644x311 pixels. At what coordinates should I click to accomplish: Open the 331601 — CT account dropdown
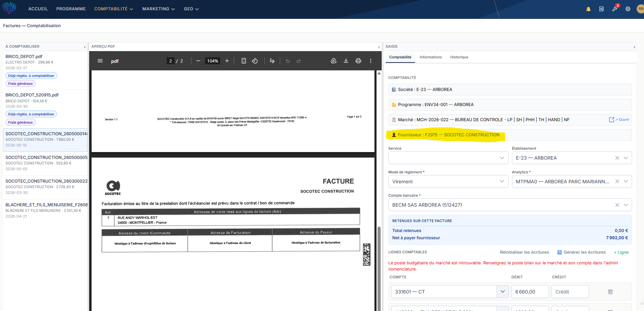pos(502,292)
